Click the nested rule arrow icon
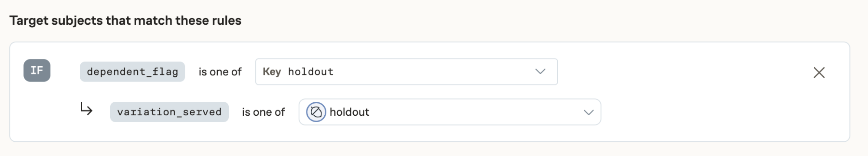The image size is (868, 156). (x=86, y=109)
